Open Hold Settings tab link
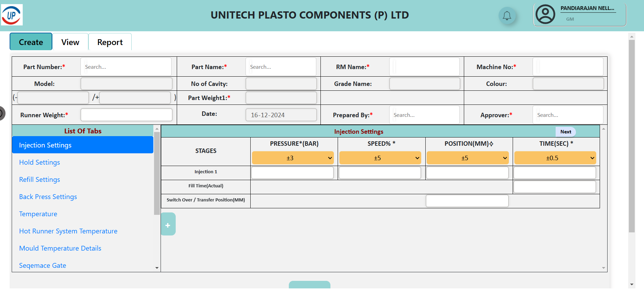This screenshot has width=644, height=297. tap(40, 162)
